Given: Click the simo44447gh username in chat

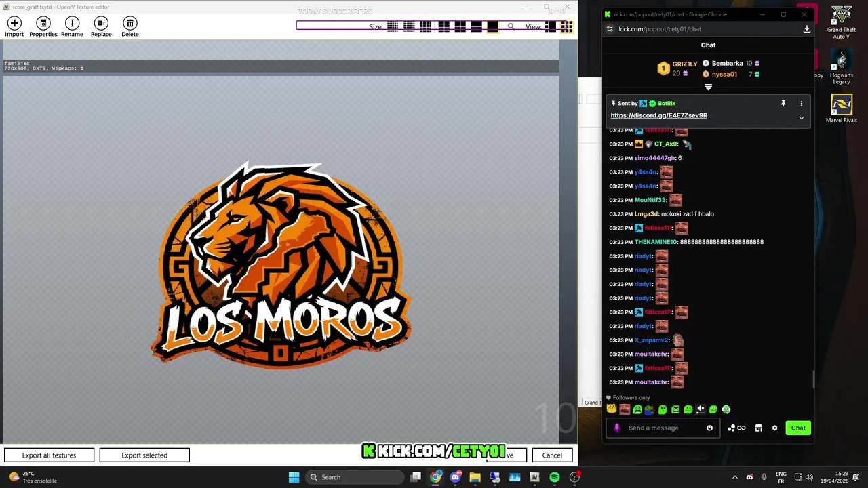Looking at the screenshot, I should point(655,158).
